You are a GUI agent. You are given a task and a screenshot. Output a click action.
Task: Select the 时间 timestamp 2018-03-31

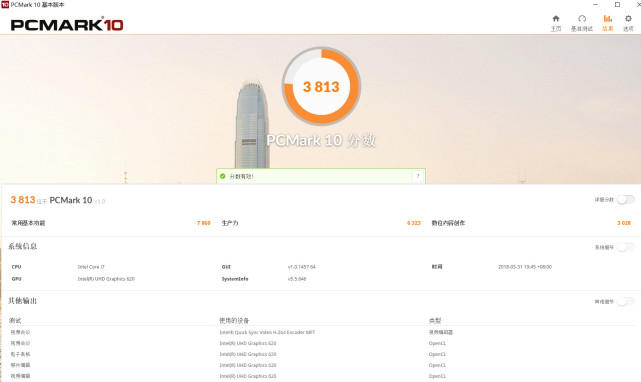coord(525,267)
